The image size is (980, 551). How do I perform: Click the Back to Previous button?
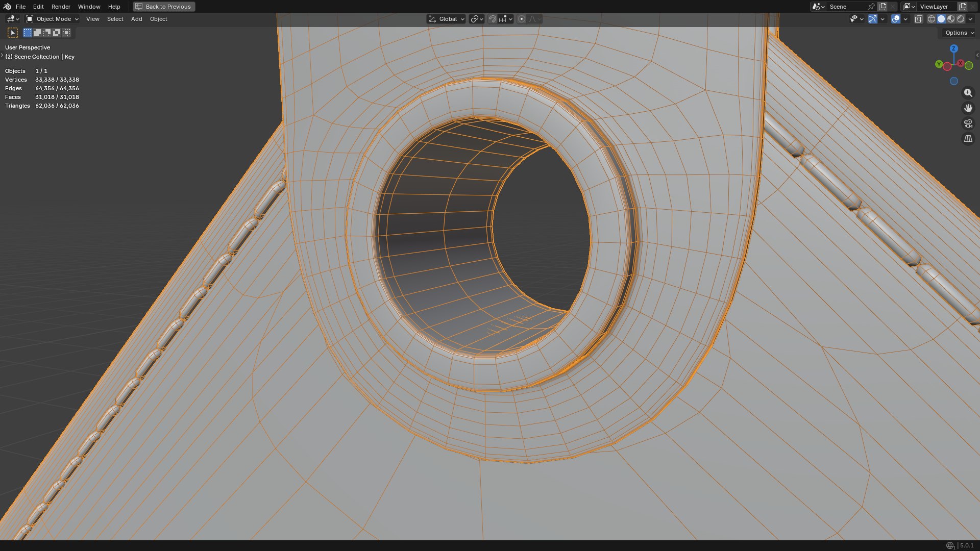[164, 7]
